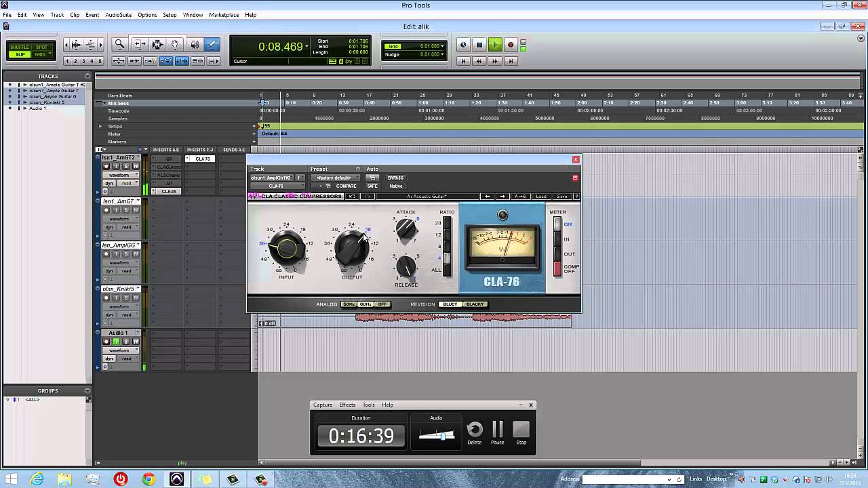Open the Track menu
This screenshot has height=488, width=868.
57,15
